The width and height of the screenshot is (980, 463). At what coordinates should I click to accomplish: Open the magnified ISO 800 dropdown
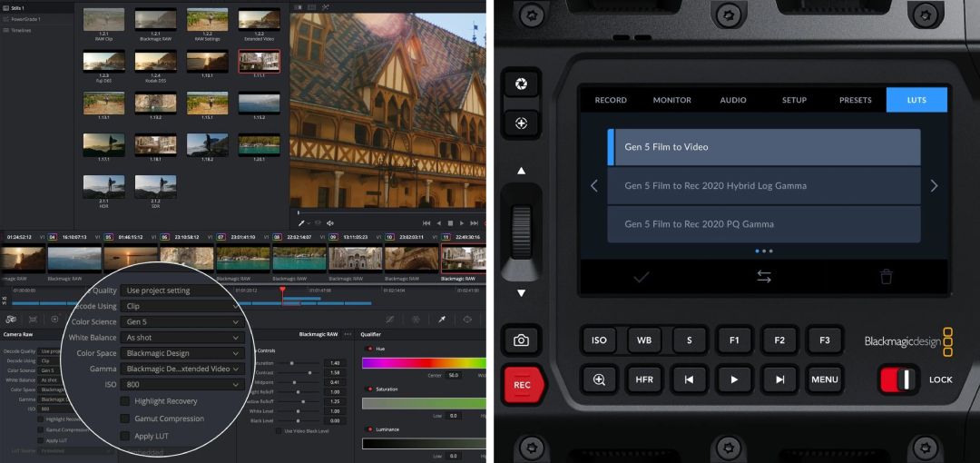click(x=181, y=385)
